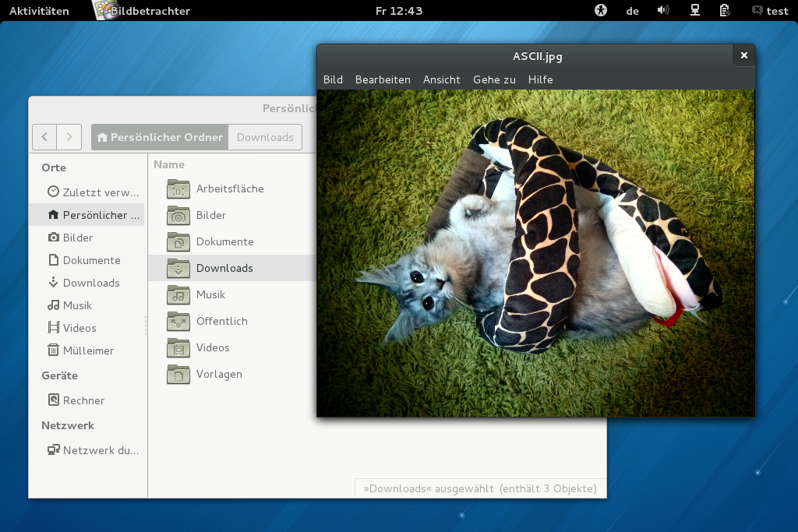Click the download arrow icon in sidebar

pos(53,282)
